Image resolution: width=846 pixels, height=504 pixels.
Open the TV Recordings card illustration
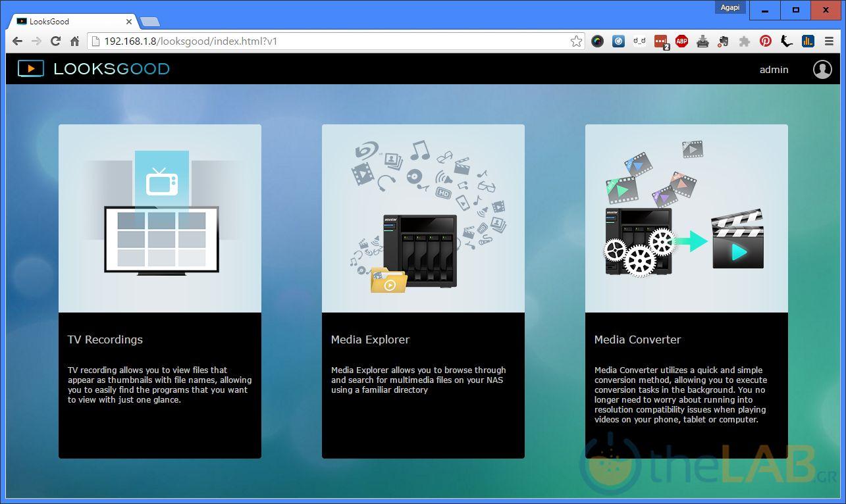point(160,218)
